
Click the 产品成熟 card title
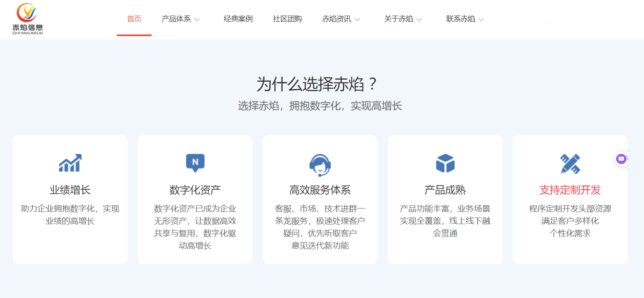[x=445, y=190]
